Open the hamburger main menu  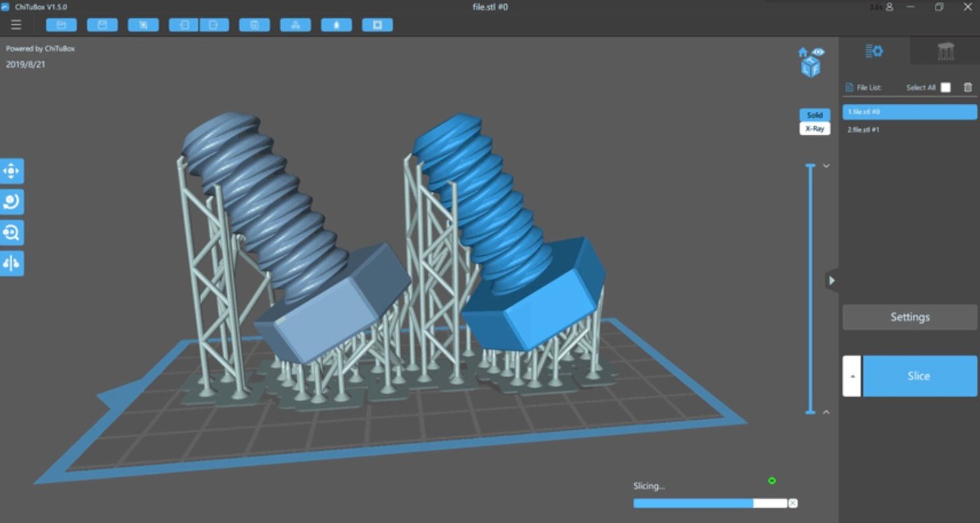coord(16,25)
